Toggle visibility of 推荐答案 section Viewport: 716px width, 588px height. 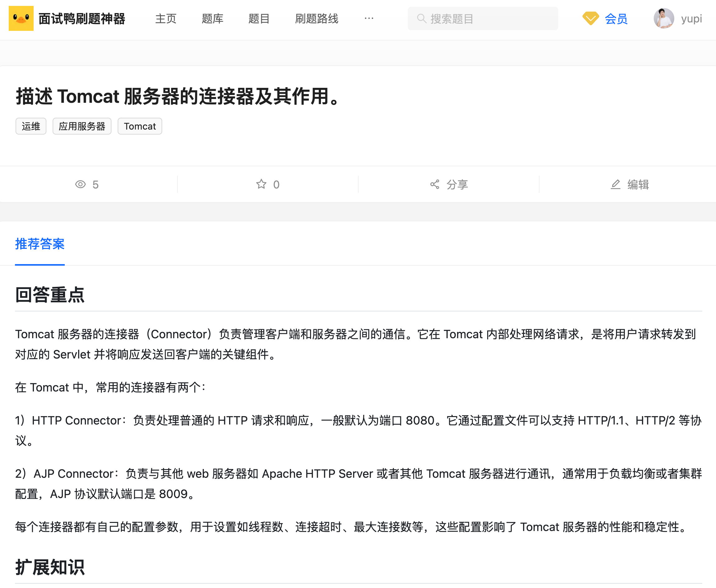point(40,244)
